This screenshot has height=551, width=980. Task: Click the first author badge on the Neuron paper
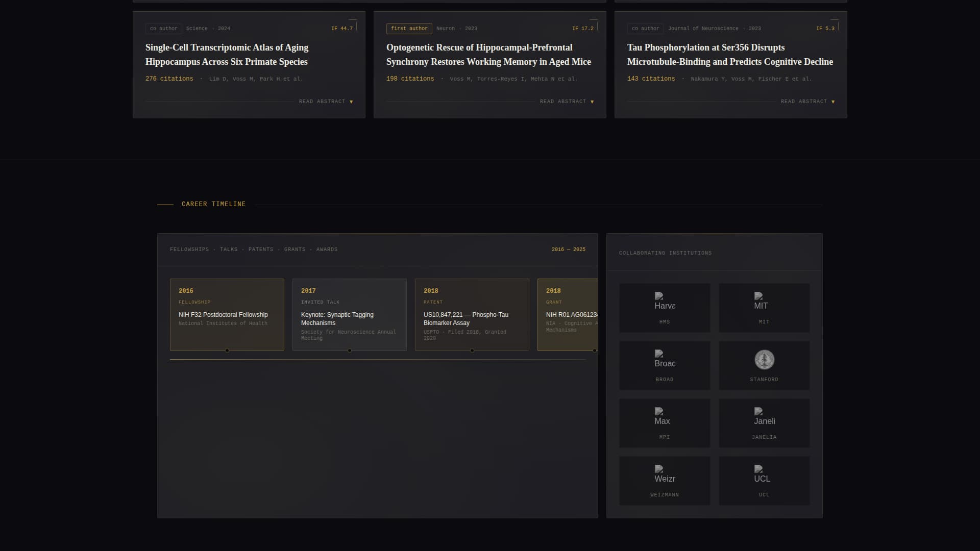409,29
